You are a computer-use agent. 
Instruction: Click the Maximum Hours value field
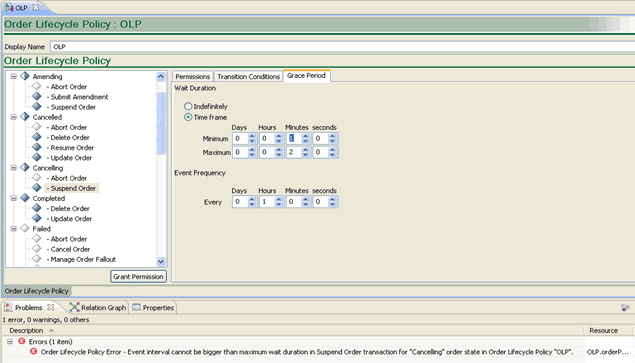click(x=267, y=152)
